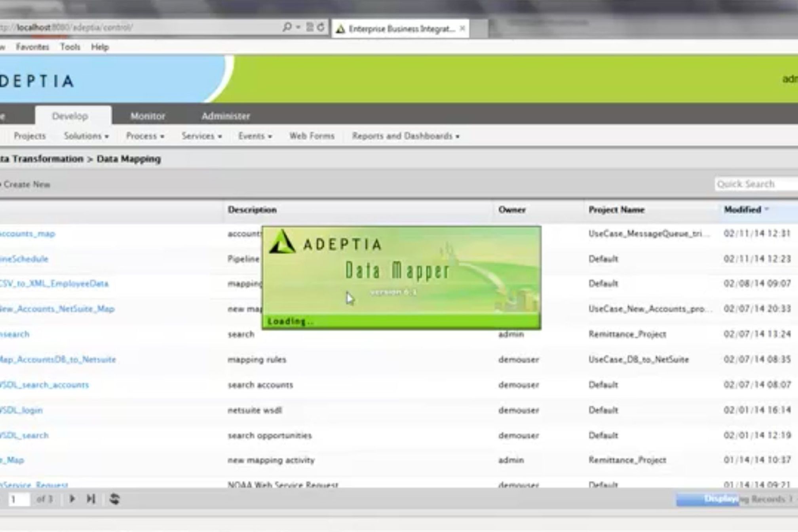Expand the Process dropdown menu
The image size is (798, 532).
[x=144, y=136]
